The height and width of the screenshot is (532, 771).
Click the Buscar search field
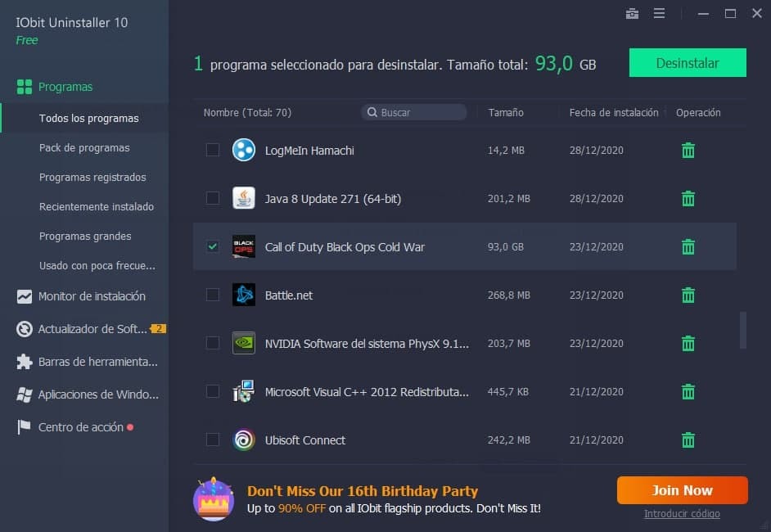click(414, 112)
